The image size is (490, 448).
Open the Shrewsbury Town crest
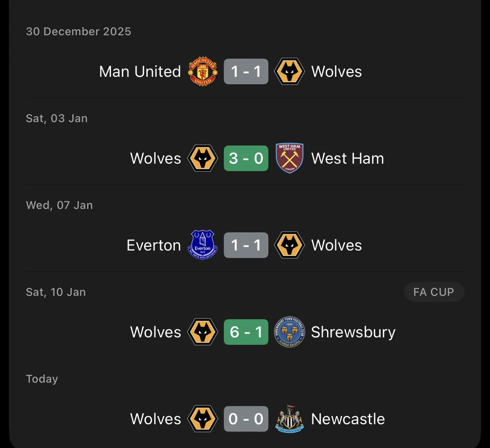[x=289, y=332]
